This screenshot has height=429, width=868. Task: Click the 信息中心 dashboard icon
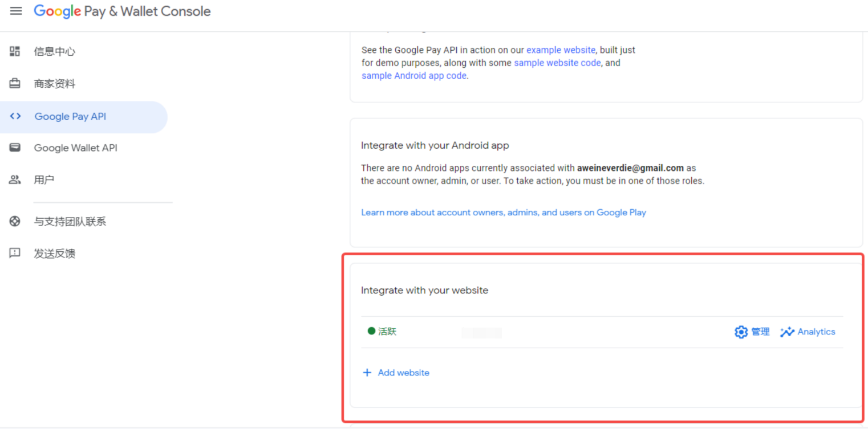15,51
